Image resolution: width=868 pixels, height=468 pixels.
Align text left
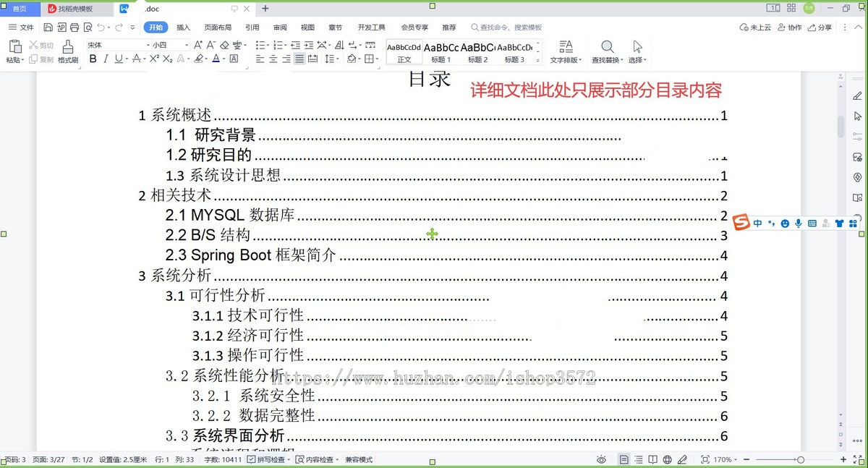tap(260, 59)
